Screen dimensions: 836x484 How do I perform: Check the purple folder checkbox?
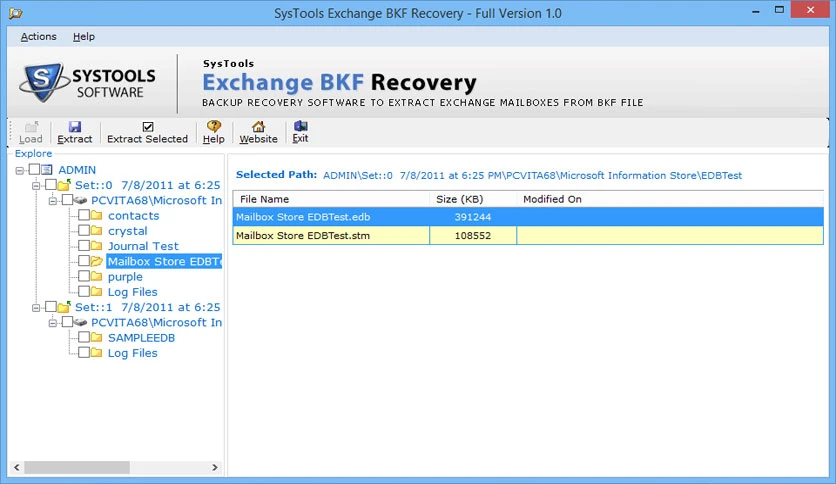[84, 276]
